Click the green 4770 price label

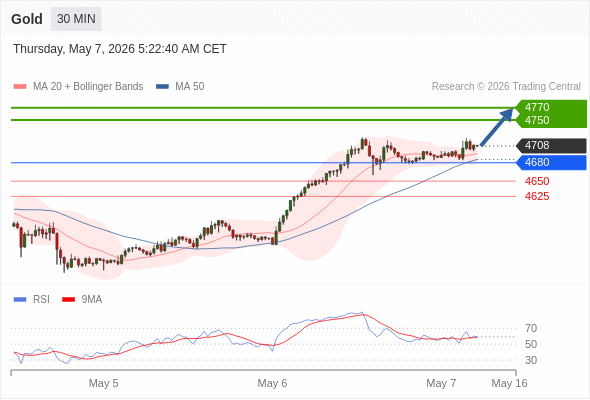(x=537, y=107)
